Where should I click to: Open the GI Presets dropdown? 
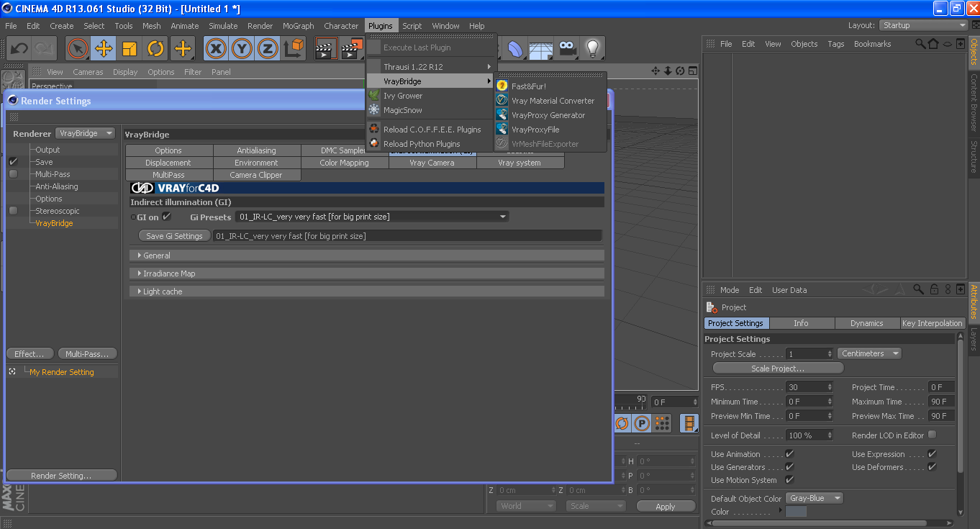(372, 217)
